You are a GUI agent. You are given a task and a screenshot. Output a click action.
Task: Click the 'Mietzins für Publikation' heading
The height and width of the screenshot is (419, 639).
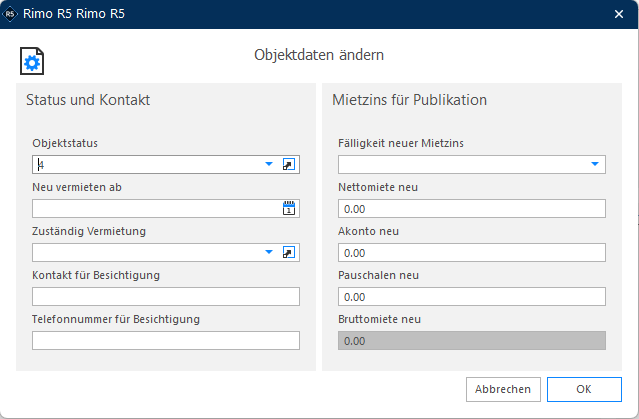tap(410, 100)
